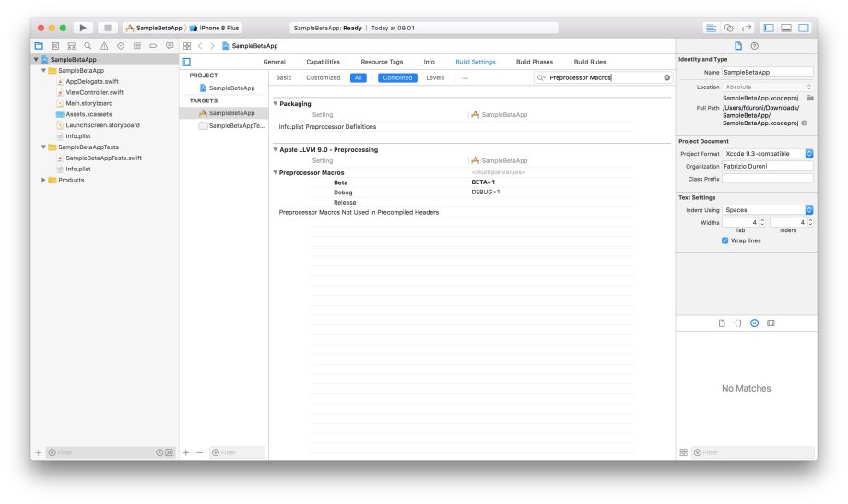The image size is (848, 504).
Task: Collapse the Preprocessor Macros setting
Action: [x=276, y=172]
